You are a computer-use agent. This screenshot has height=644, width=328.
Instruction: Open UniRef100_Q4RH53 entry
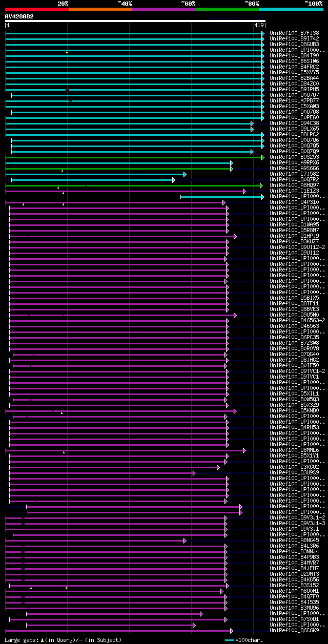294,427
